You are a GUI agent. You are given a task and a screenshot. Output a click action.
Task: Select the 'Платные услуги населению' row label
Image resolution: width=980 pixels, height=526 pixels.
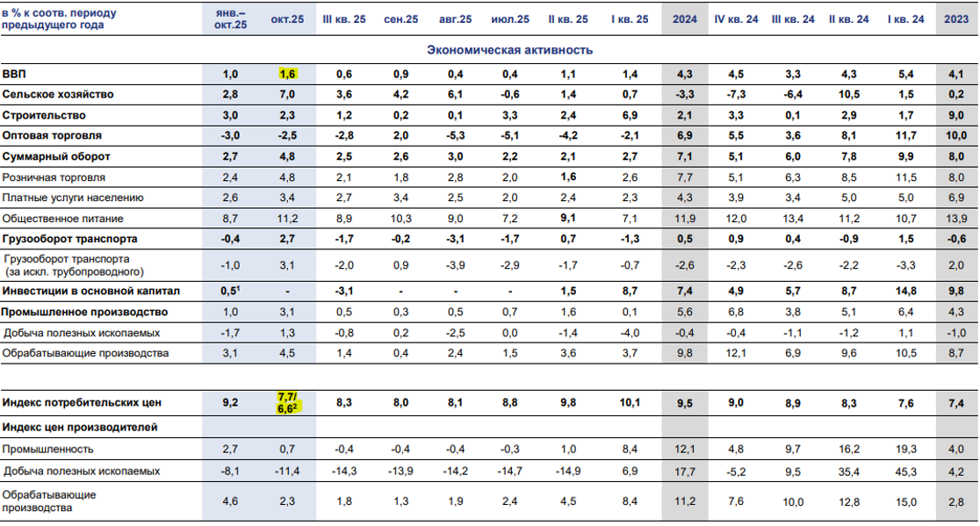(73, 197)
